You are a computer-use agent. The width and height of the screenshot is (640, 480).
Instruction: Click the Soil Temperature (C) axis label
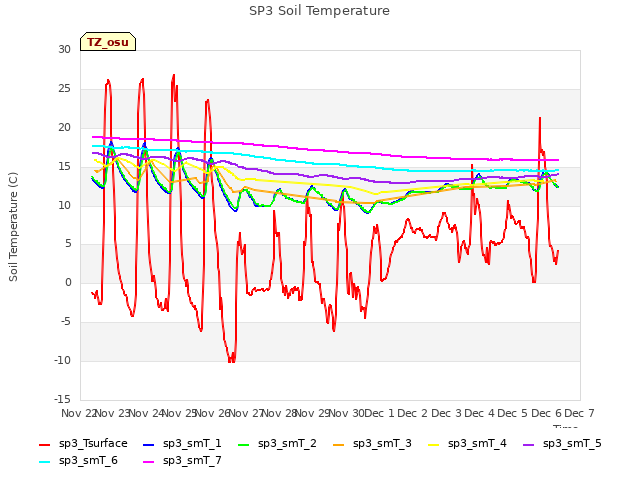pyautogui.click(x=13, y=227)
